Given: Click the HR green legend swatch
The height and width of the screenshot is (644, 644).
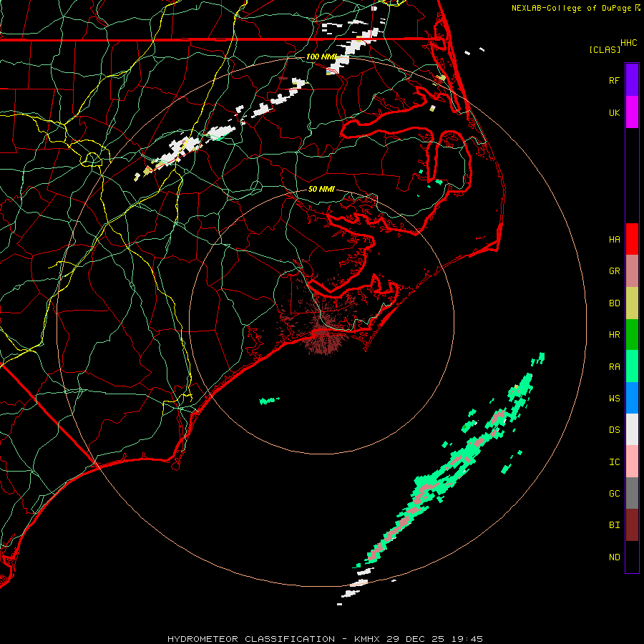Looking at the screenshot, I should (x=632, y=335).
